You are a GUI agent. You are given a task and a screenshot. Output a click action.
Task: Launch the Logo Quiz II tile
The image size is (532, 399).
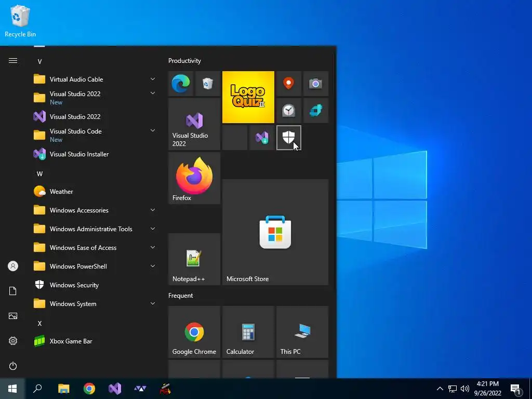coord(248,97)
